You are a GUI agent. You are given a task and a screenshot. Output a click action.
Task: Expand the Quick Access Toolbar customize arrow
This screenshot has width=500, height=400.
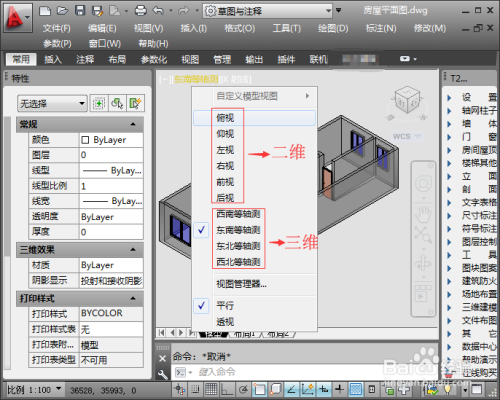click(339, 11)
